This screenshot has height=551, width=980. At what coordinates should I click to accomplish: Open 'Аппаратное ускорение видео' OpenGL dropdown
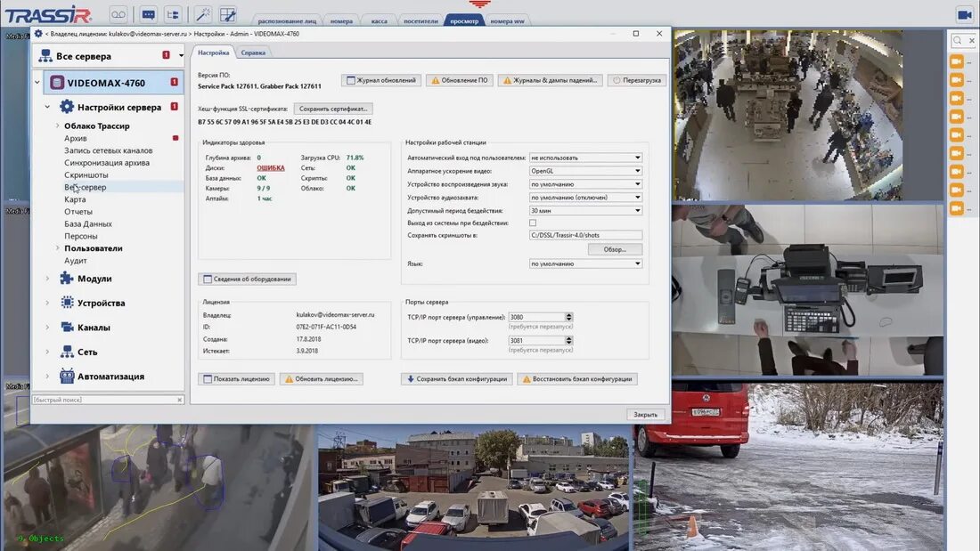click(x=585, y=171)
